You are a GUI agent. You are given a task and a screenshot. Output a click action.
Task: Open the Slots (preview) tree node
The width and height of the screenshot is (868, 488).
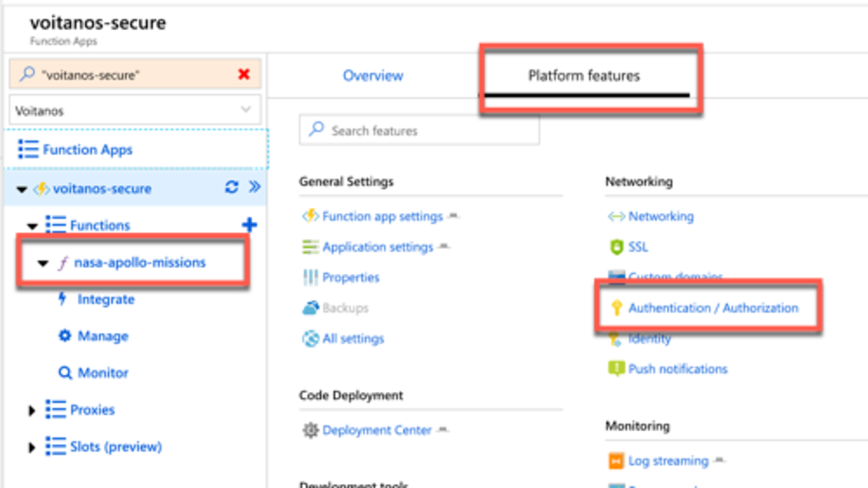pyautogui.click(x=116, y=447)
